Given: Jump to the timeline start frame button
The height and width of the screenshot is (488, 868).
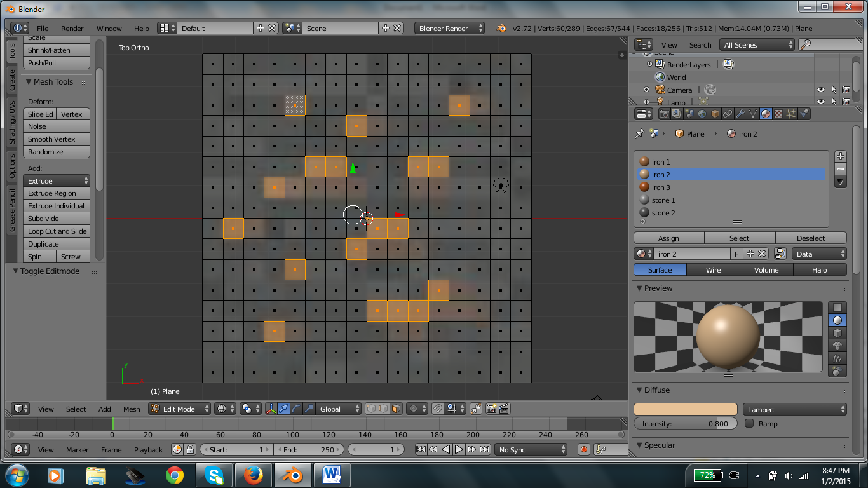Looking at the screenshot, I should tap(421, 449).
